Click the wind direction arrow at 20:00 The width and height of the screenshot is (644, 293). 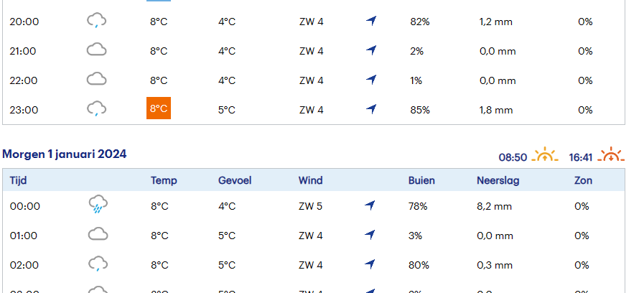pyautogui.click(x=371, y=21)
